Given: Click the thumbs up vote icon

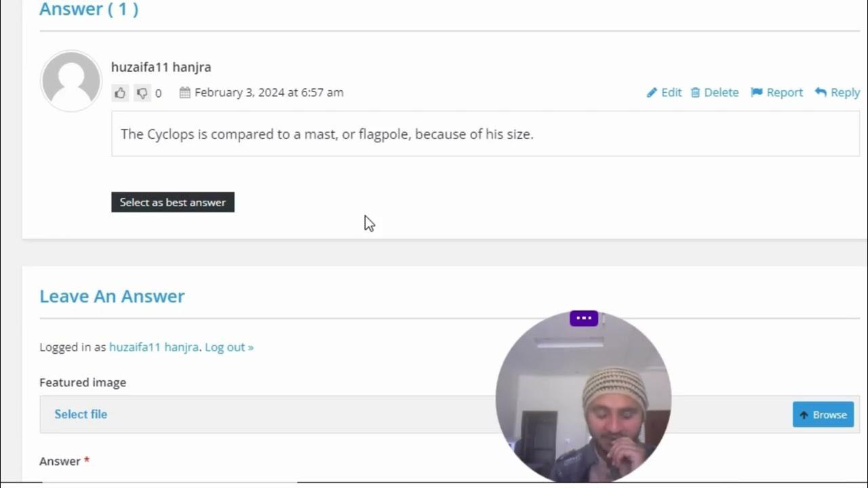Looking at the screenshot, I should pos(120,93).
